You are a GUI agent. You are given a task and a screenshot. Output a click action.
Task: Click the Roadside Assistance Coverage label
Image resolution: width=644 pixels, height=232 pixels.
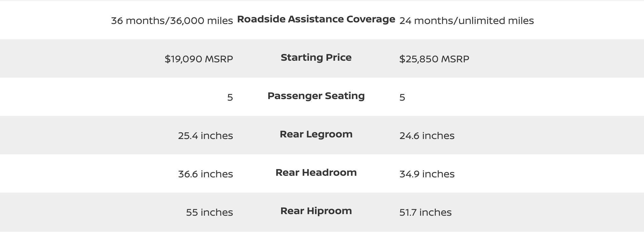point(316,19)
